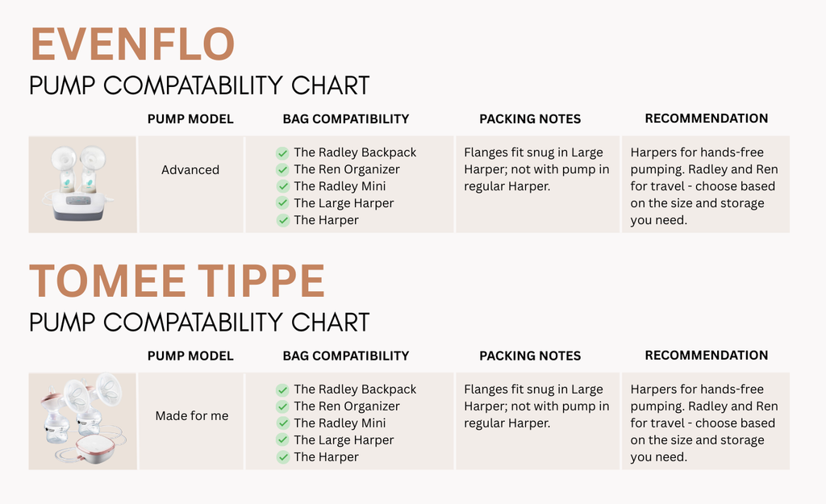Click Evenflo's Large Harper green checkmark

pos(282,203)
